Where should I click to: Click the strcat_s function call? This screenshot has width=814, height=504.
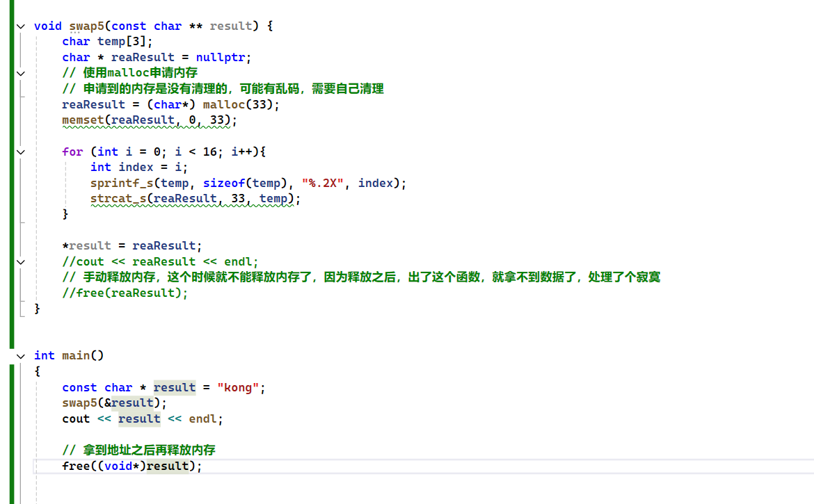[118, 199]
